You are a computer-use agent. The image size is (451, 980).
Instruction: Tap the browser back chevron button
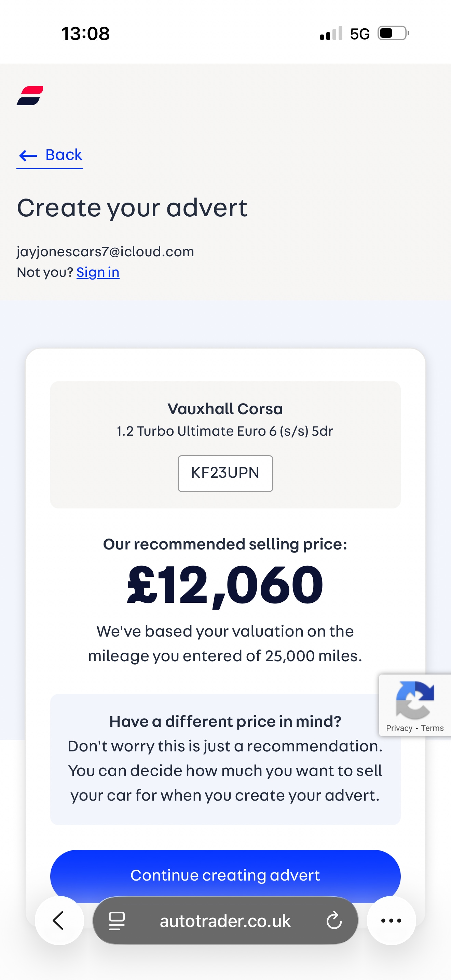pos(59,921)
